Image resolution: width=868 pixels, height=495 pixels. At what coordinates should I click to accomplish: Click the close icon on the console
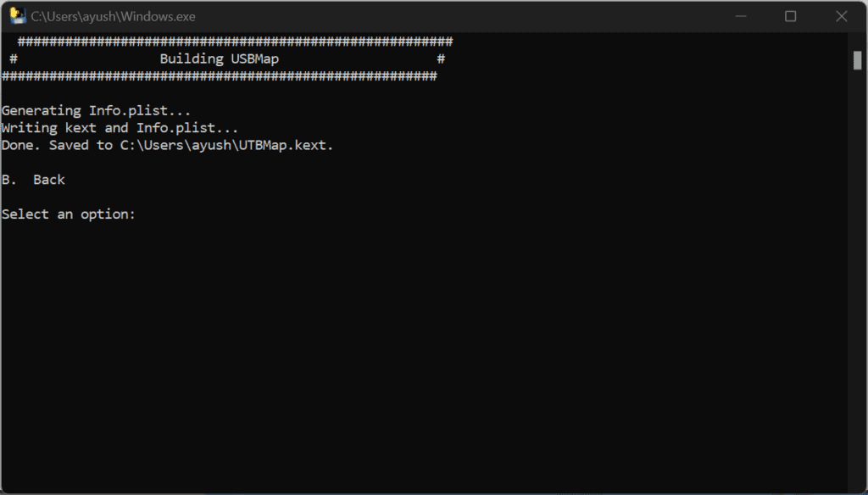click(841, 15)
